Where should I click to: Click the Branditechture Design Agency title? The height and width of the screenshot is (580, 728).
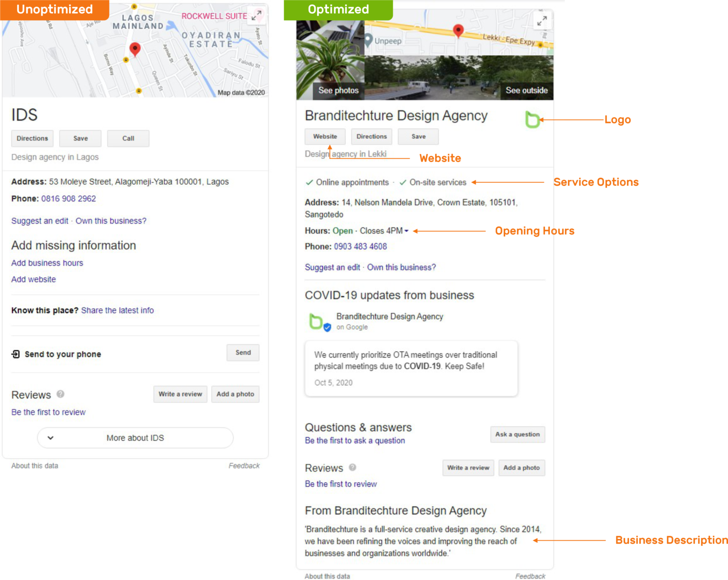click(x=396, y=116)
